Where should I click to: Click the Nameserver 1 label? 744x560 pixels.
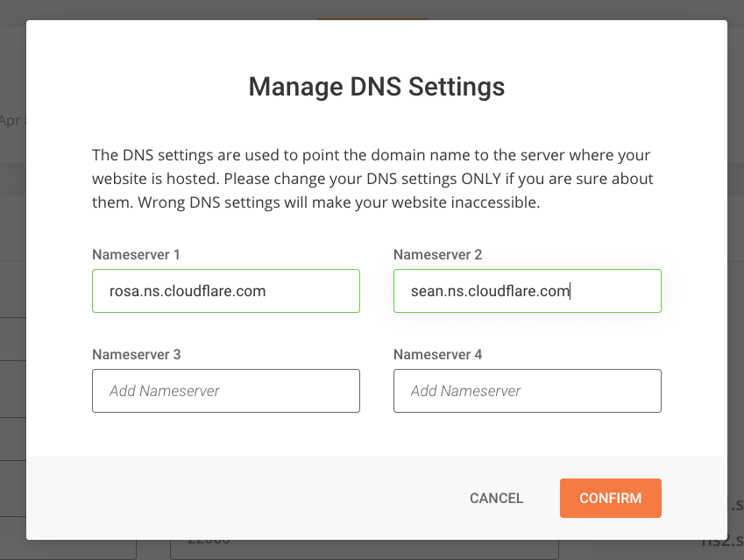(136, 254)
